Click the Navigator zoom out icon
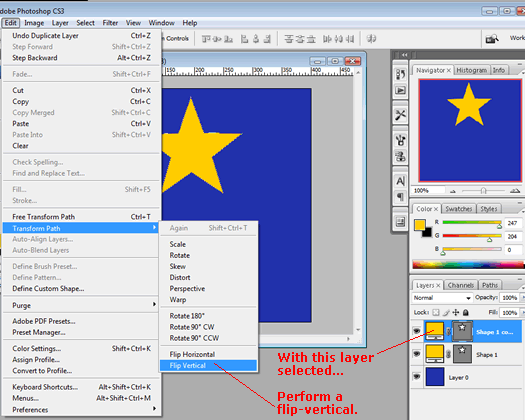525x420 pixels. tap(453, 191)
